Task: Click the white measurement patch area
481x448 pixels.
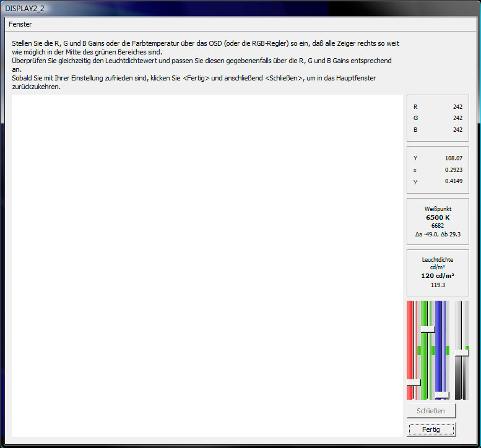Action: pyautogui.click(x=207, y=266)
